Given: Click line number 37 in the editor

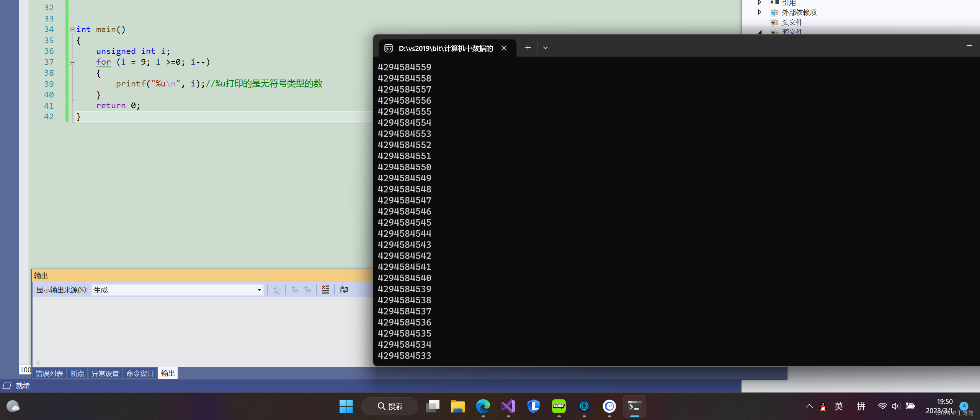Looking at the screenshot, I should point(49,62).
